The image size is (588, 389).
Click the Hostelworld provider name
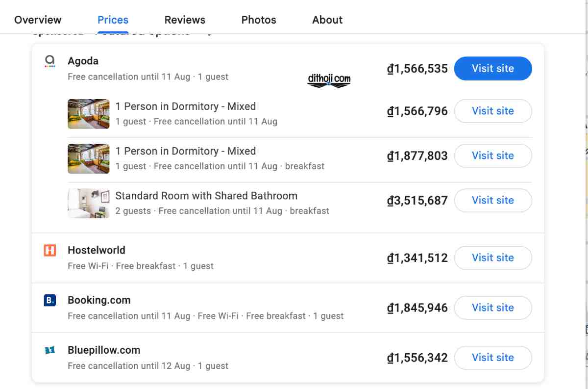click(97, 250)
